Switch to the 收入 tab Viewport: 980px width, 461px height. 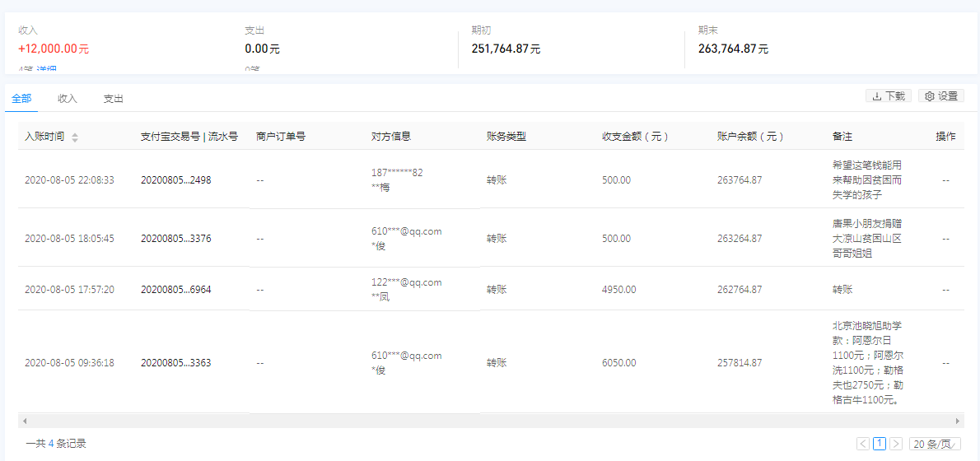click(x=68, y=99)
